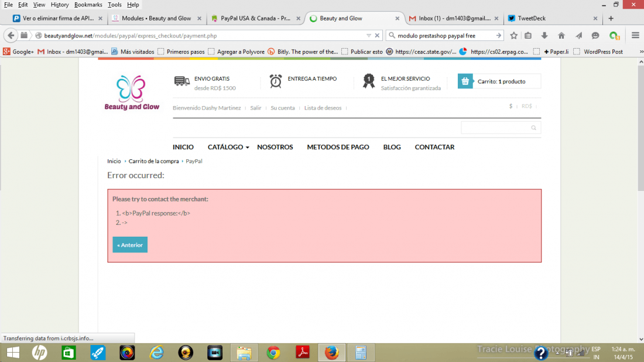This screenshot has width=644, height=362.
Task: Switch to Modules • Beauty and Glow tab
Action: point(156,19)
